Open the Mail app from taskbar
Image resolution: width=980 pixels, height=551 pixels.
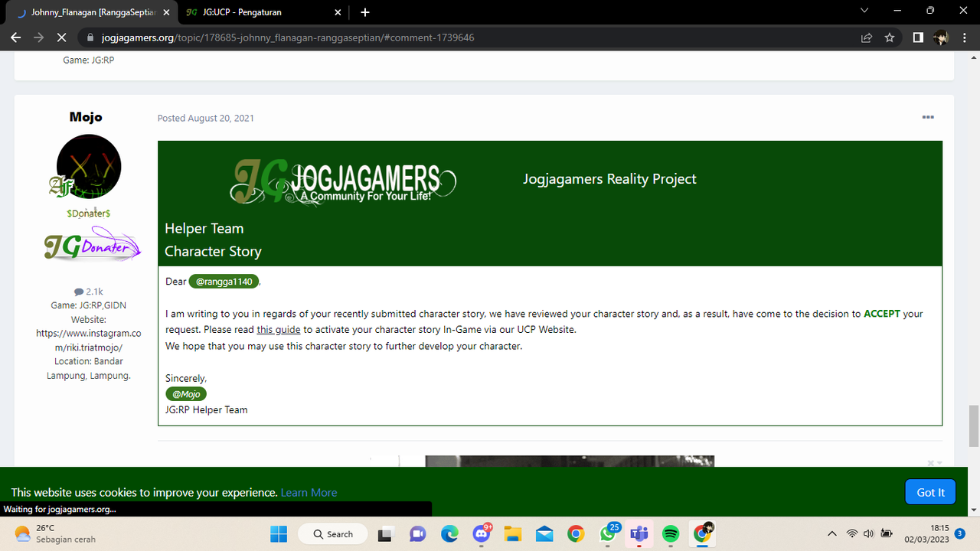coord(544,533)
